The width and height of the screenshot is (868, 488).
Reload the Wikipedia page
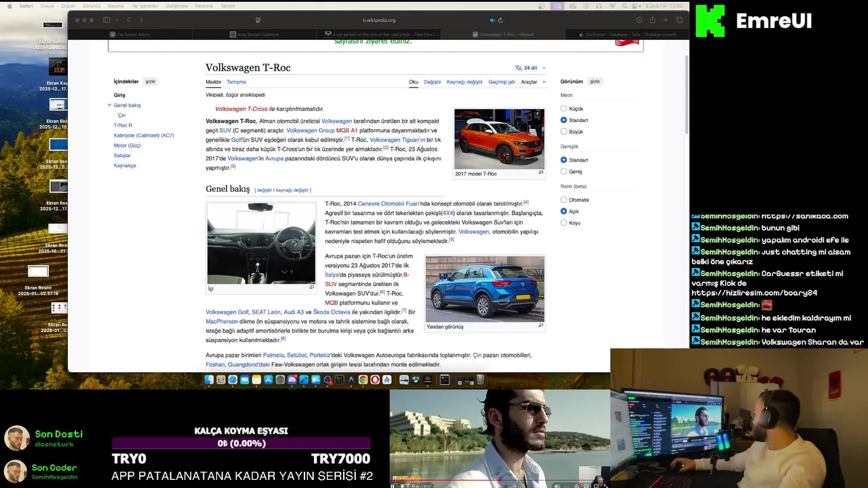[500, 20]
